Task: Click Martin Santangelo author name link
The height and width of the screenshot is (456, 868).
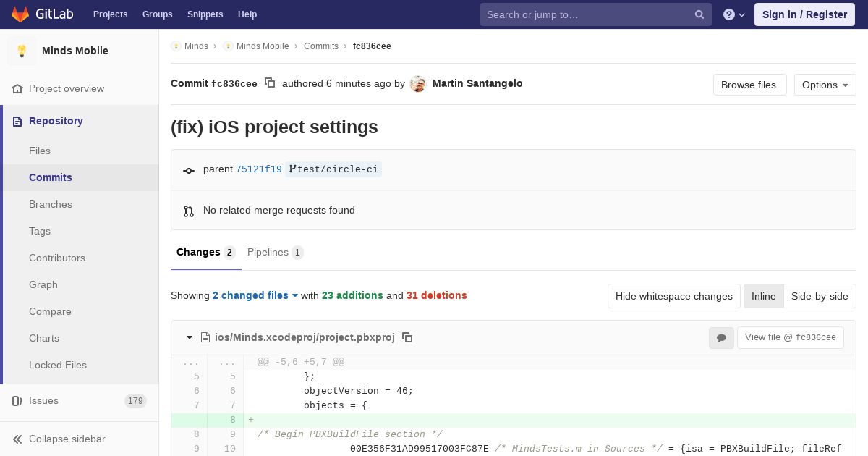Action: point(477,83)
